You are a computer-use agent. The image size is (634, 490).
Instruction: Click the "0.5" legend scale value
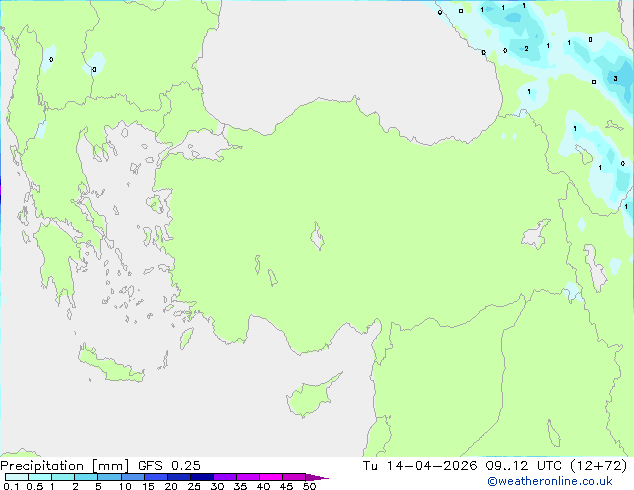[x=35, y=486]
